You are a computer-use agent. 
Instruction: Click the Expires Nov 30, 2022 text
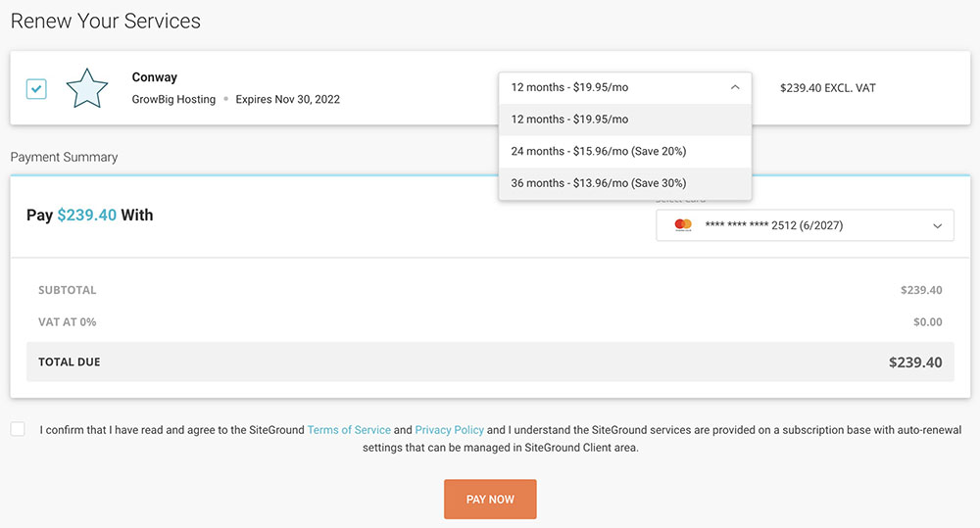pos(288,100)
